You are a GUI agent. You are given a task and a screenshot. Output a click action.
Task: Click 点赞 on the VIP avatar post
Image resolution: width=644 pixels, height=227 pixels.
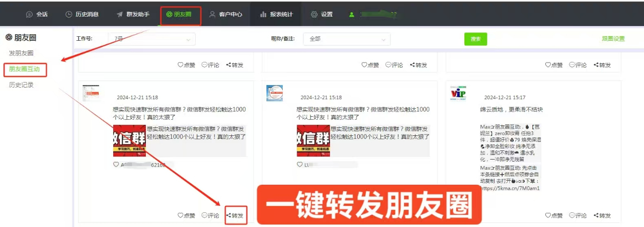pyautogui.click(x=554, y=215)
